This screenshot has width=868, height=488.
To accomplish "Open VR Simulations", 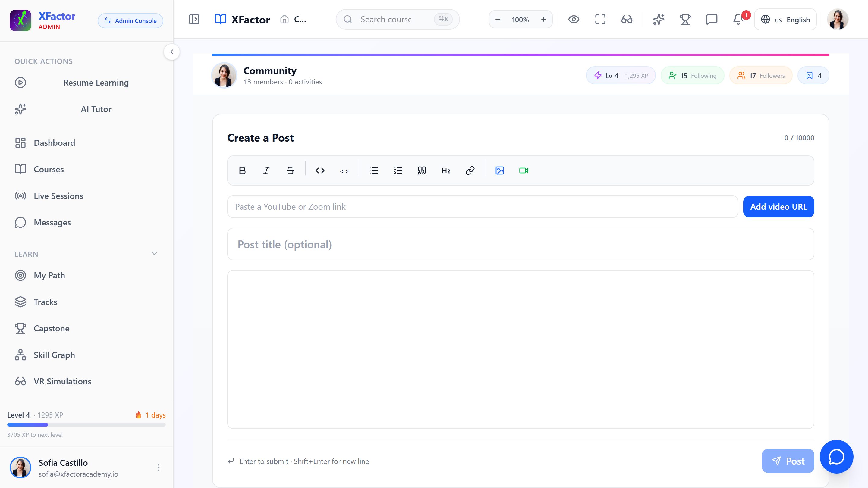I will (x=86, y=381).
